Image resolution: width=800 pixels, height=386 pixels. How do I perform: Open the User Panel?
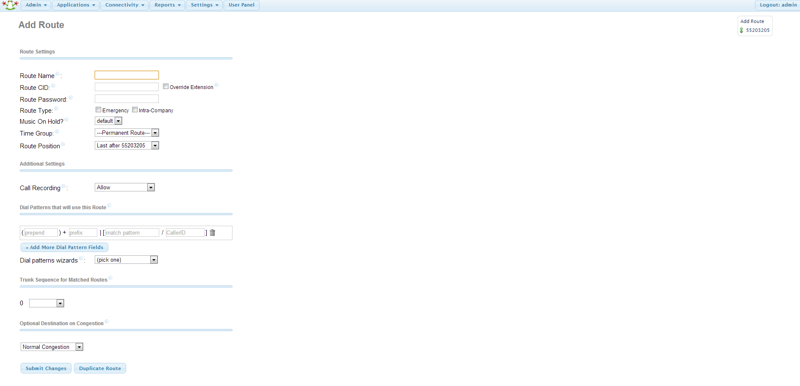[x=241, y=5]
